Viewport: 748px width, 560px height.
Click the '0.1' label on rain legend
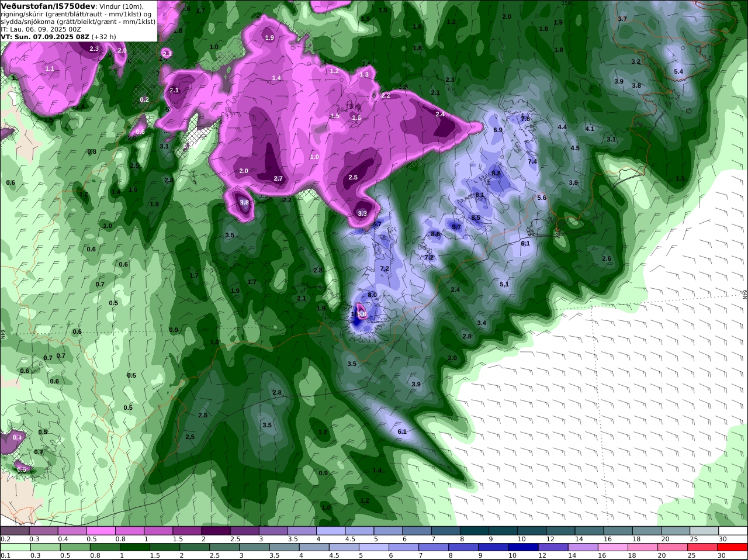pos(5,555)
